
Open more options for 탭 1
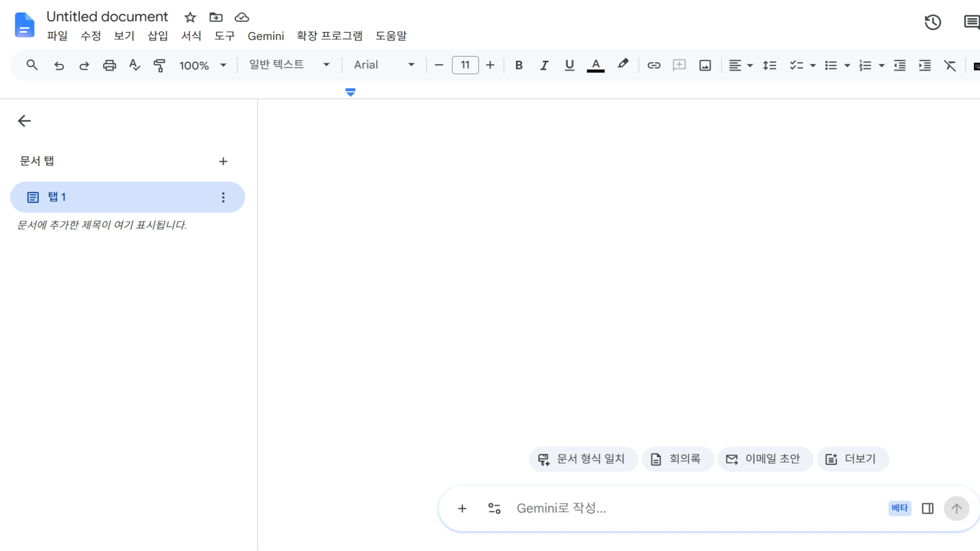coord(223,197)
